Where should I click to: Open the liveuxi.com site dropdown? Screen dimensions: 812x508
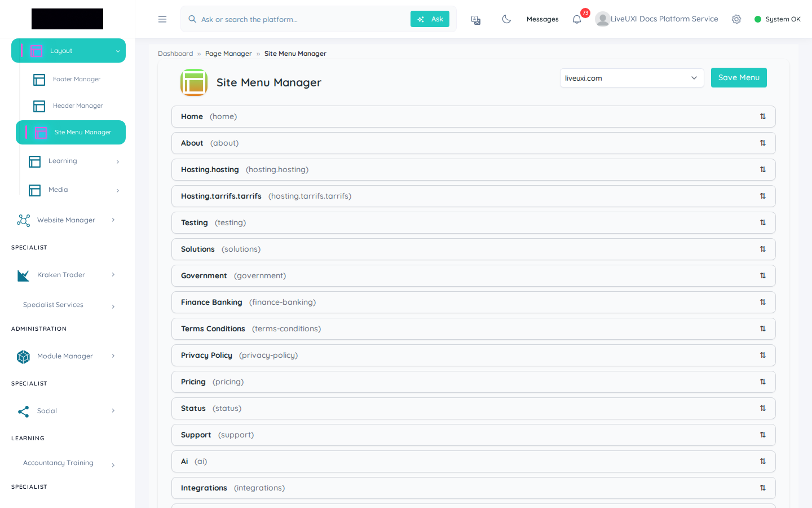click(632, 78)
